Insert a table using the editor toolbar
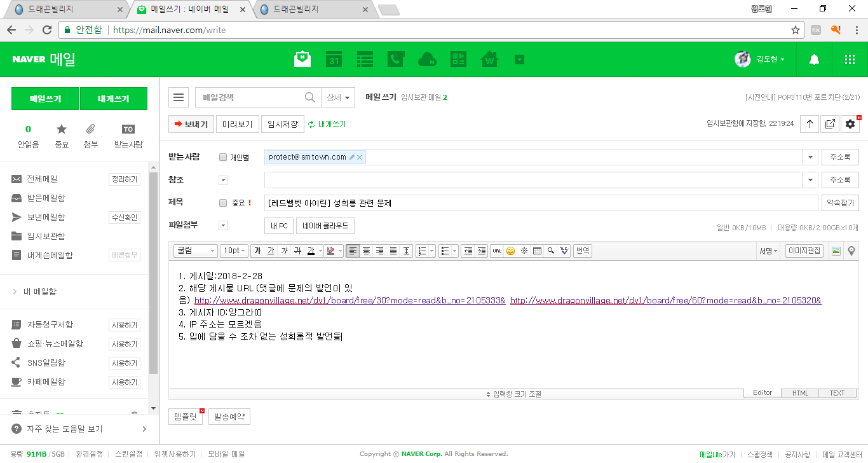Screen dimensions: 868x463 point(537,251)
